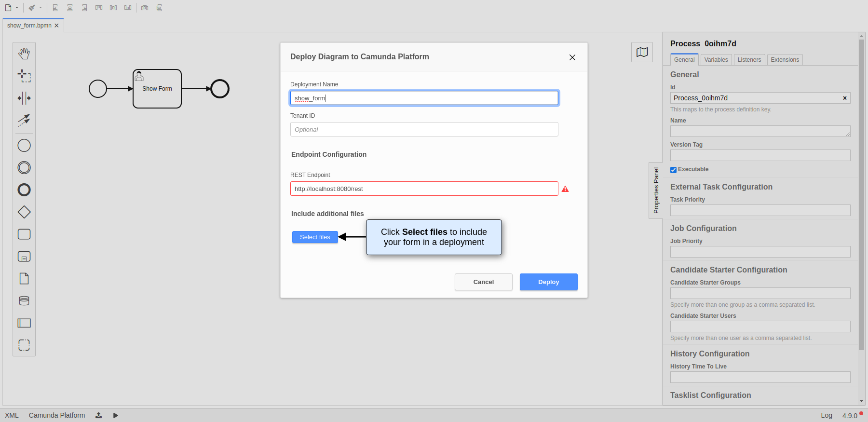Focus the Deployment Name field
The height and width of the screenshot is (422, 868).
coord(424,98)
